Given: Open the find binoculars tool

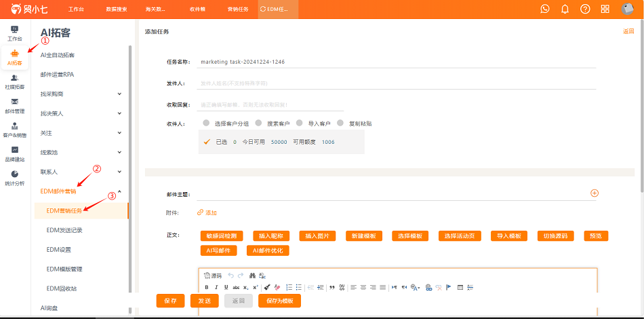Looking at the screenshot, I should (x=253, y=276).
